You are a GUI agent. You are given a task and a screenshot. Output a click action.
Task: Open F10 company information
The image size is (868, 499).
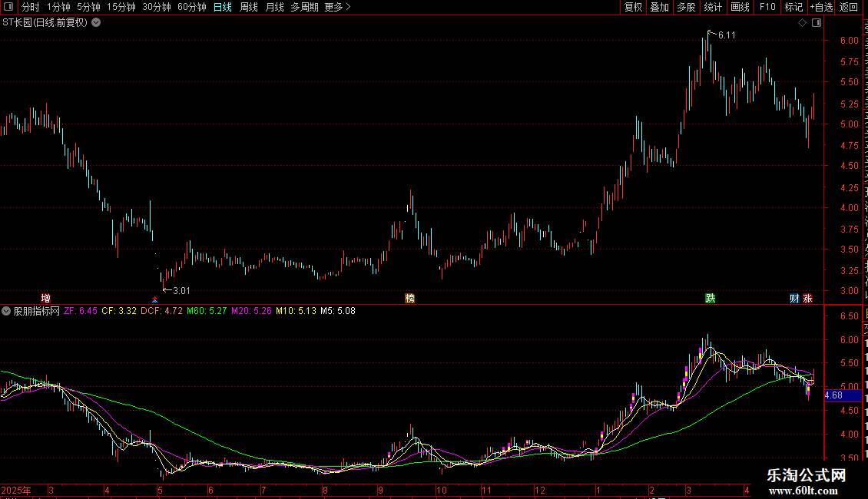tap(767, 7)
